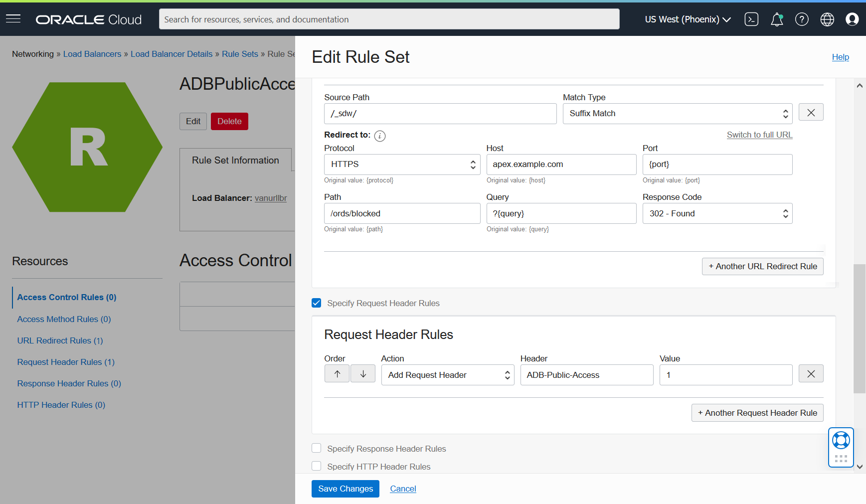This screenshot has width=866, height=504.
Task: Open the user profile avatar menu
Action: pos(852,19)
